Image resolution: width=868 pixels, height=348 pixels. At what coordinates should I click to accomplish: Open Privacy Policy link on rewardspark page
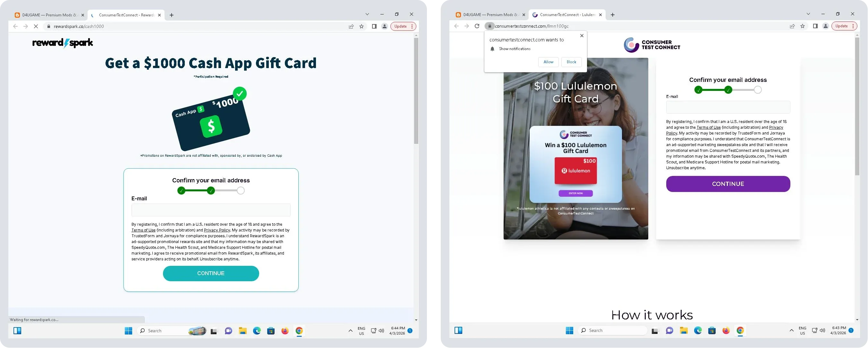tap(217, 230)
